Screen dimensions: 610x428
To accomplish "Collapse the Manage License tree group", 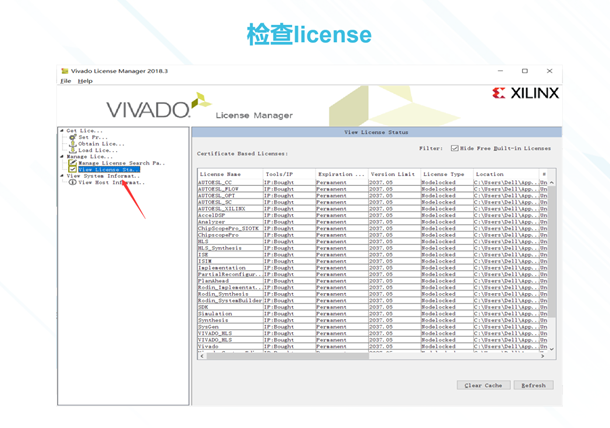I will [62, 156].
